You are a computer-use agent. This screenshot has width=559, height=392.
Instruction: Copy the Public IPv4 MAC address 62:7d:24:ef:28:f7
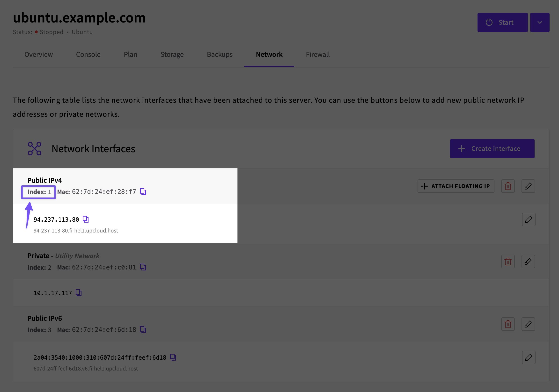click(143, 192)
